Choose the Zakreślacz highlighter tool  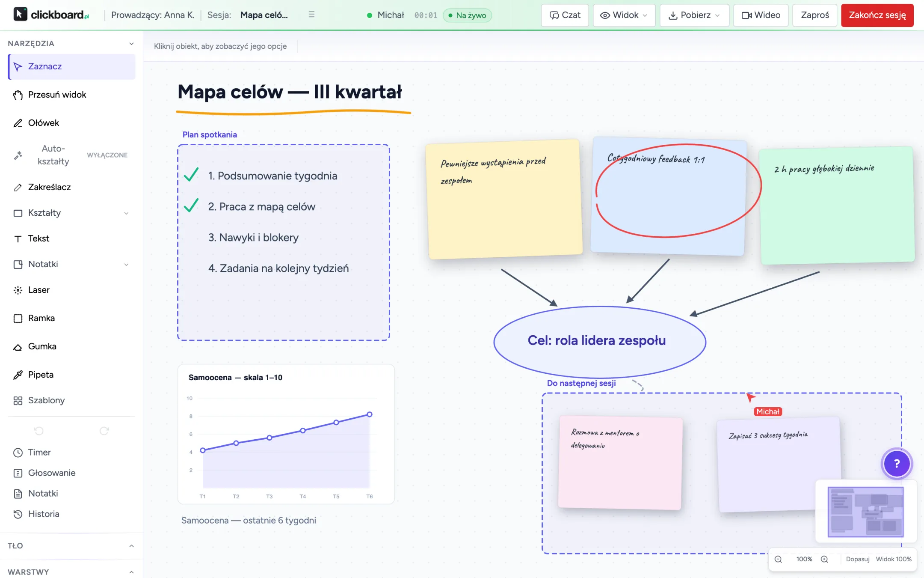point(71,187)
